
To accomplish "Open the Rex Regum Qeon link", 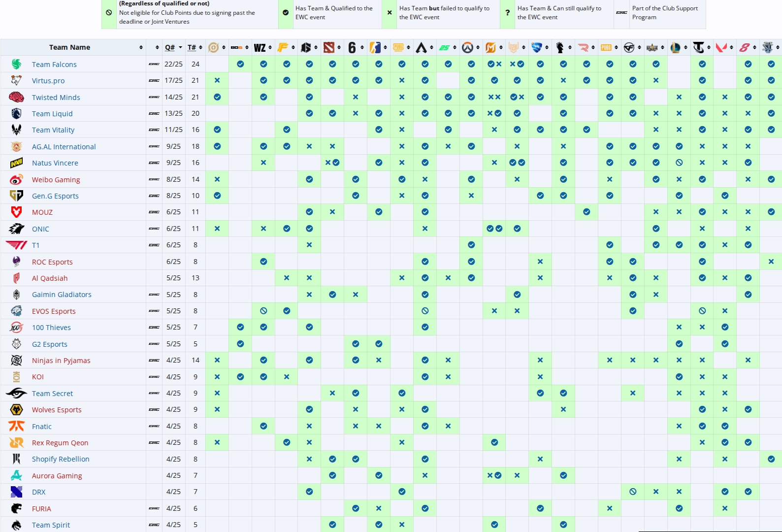I will click(x=60, y=443).
